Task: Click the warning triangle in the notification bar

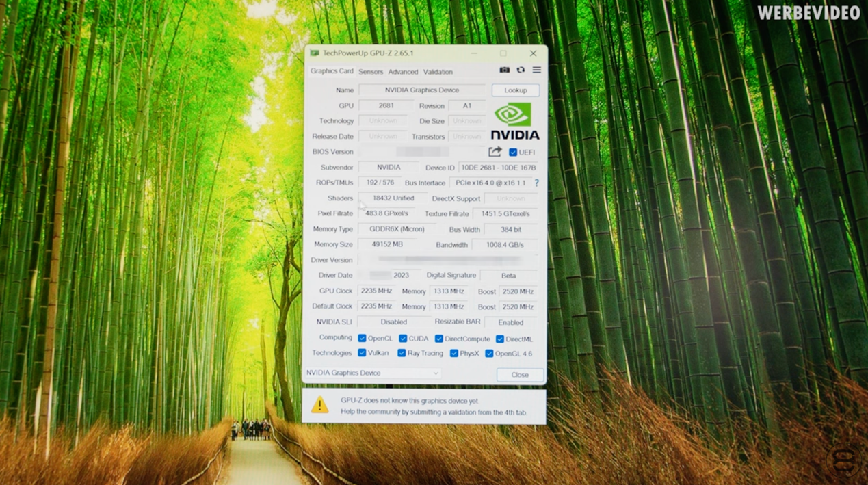Action: click(x=319, y=405)
